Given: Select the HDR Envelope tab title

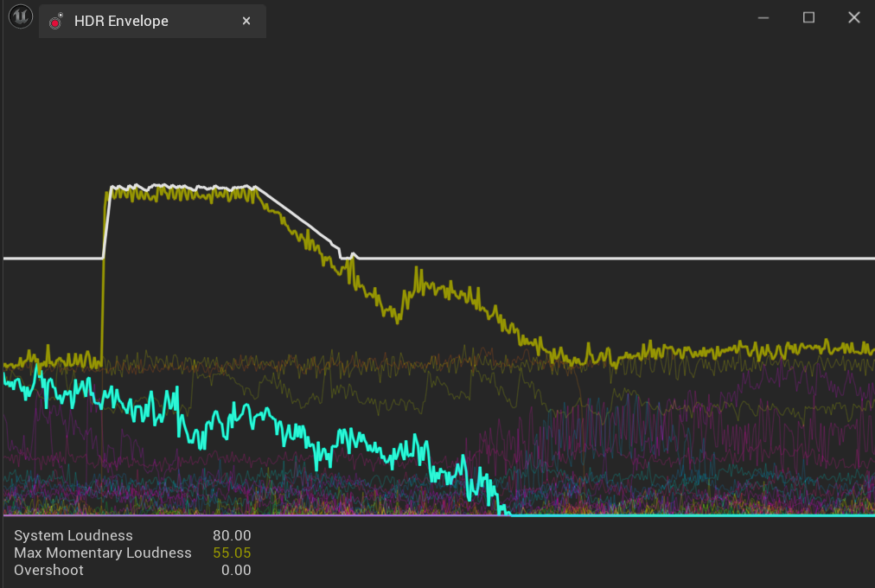Looking at the screenshot, I should pyautogui.click(x=121, y=21).
